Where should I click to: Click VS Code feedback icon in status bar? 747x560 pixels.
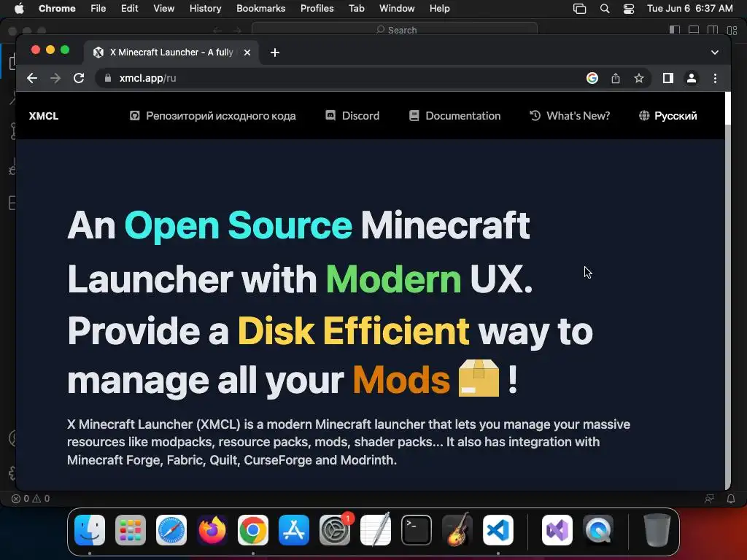[x=709, y=499]
